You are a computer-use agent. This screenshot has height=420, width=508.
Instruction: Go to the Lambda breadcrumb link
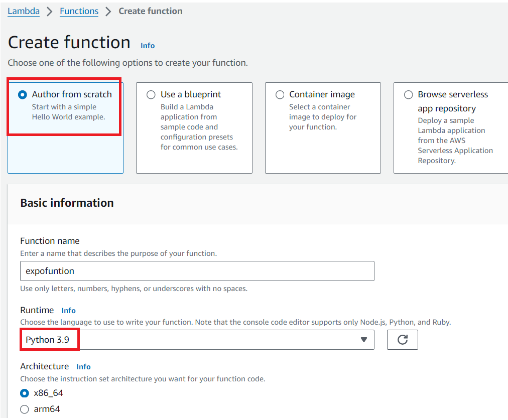pyautogui.click(x=24, y=12)
